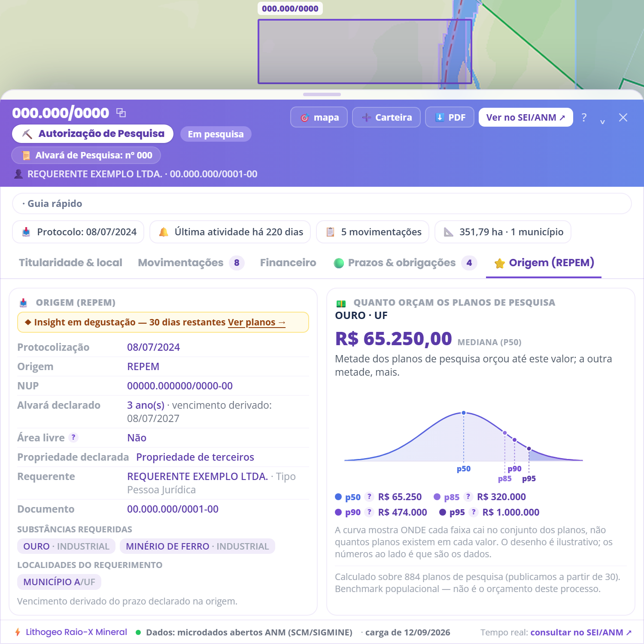644x644 pixels.
Task: Download the PDF report
Action: 450,117
